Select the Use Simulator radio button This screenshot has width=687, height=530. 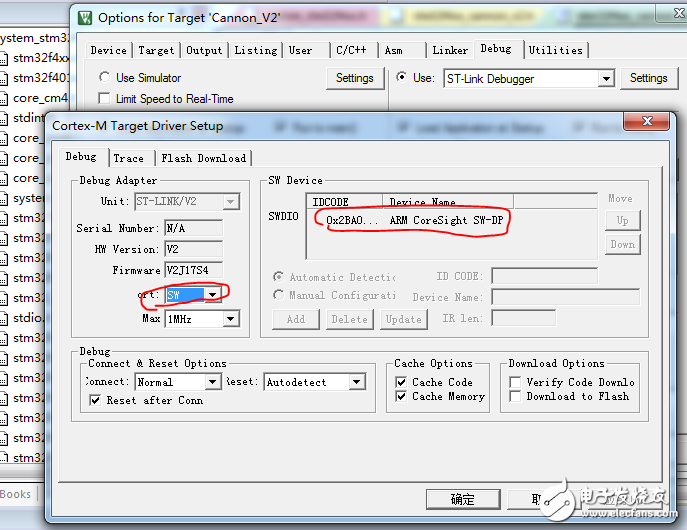(x=105, y=77)
